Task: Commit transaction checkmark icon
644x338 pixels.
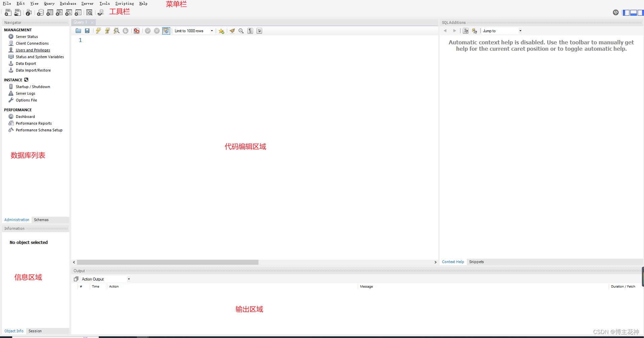Action: (x=148, y=31)
